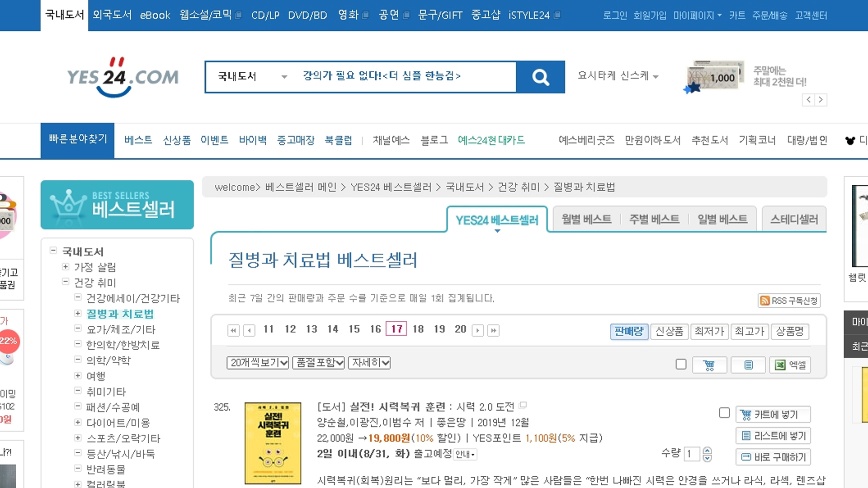Click the YES24.COM logo
The height and width of the screenshot is (488, 868).
[x=123, y=77]
